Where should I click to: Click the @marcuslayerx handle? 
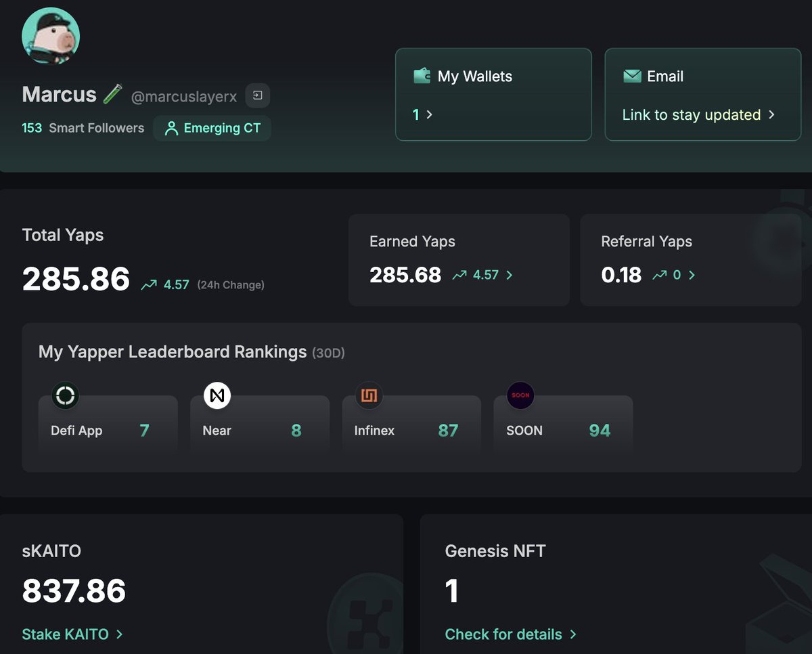pos(184,96)
